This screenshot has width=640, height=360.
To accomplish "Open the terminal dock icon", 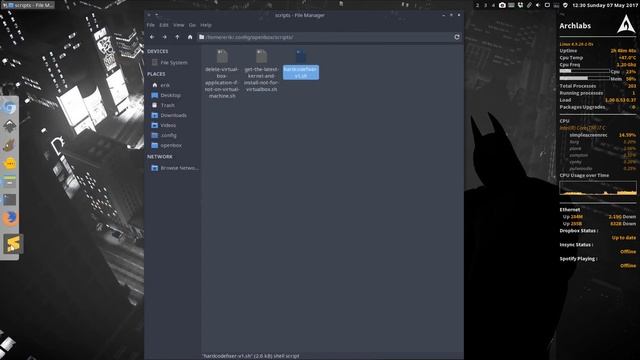I will (x=10, y=200).
